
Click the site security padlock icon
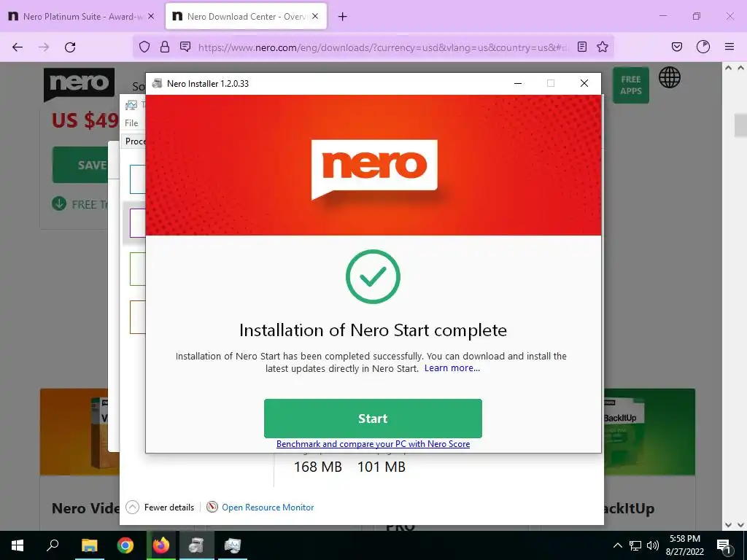click(x=165, y=47)
